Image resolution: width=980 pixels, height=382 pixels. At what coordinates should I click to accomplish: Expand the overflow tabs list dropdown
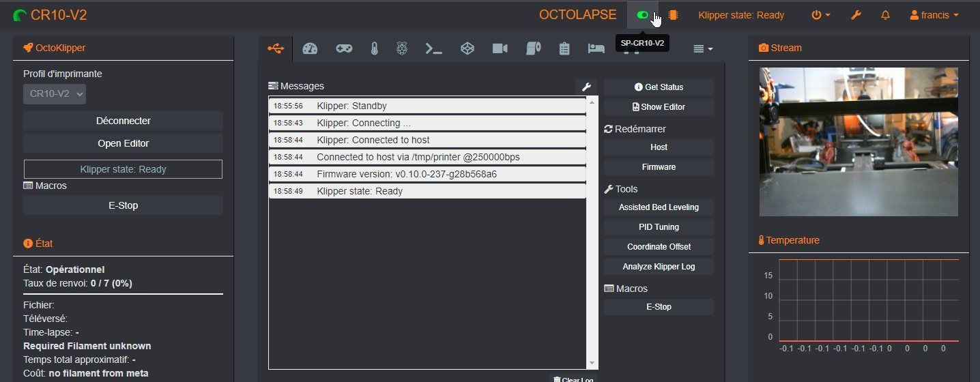[703, 48]
